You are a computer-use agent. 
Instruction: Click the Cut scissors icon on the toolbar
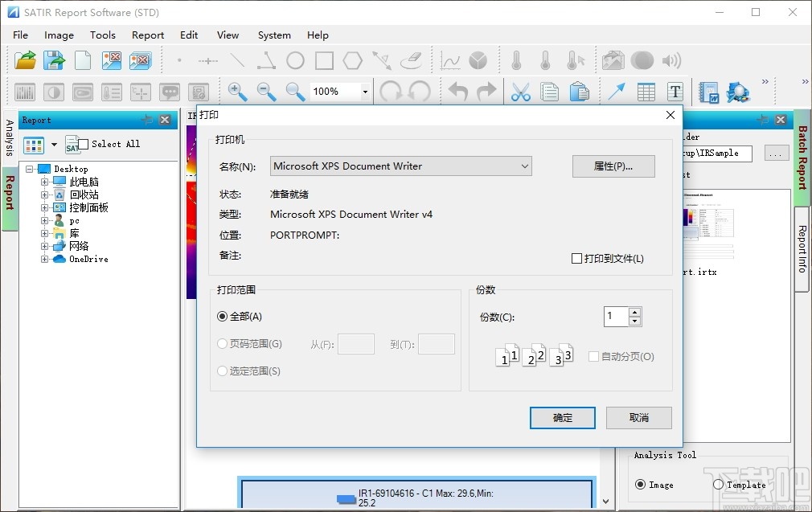[x=520, y=91]
